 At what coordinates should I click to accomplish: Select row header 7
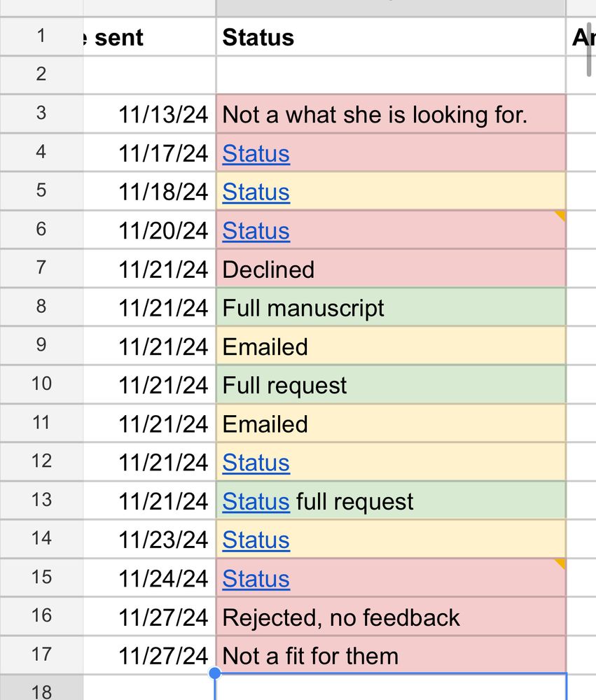[41, 268]
